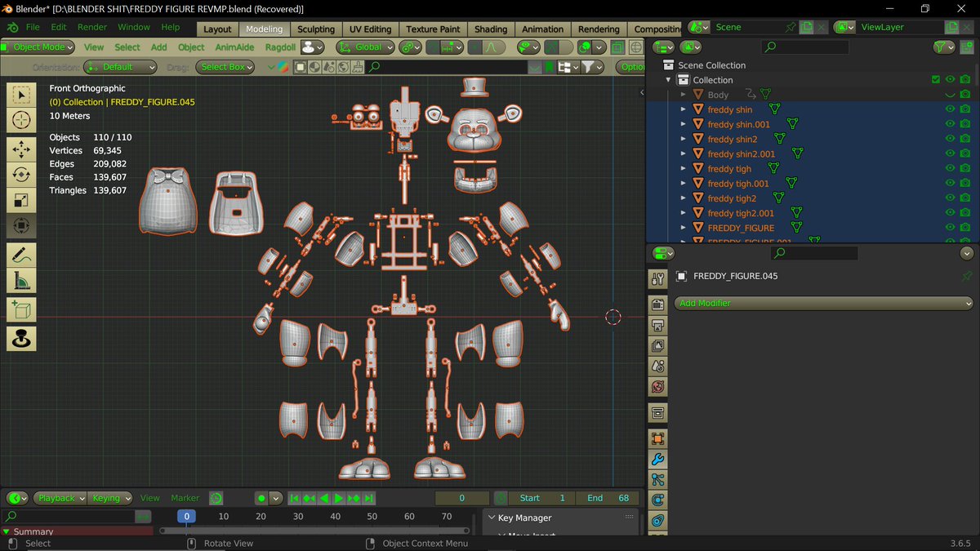Expand the freddy tigh.001 tree row

[x=684, y=184]
